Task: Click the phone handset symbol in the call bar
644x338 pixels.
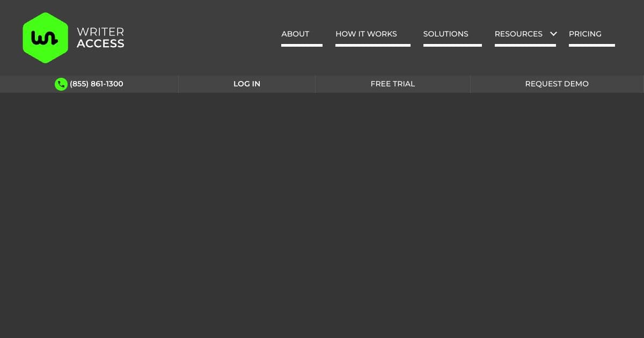Action: click(x=61, y=84)
